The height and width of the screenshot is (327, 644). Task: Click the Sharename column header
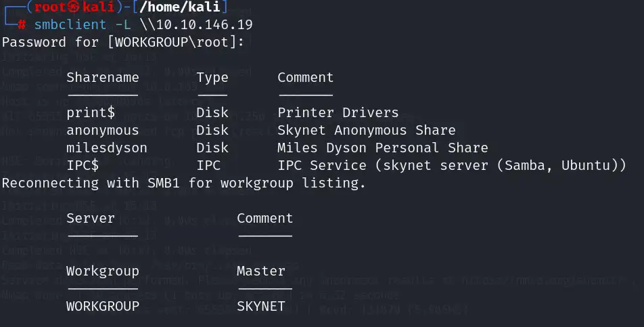102,77
